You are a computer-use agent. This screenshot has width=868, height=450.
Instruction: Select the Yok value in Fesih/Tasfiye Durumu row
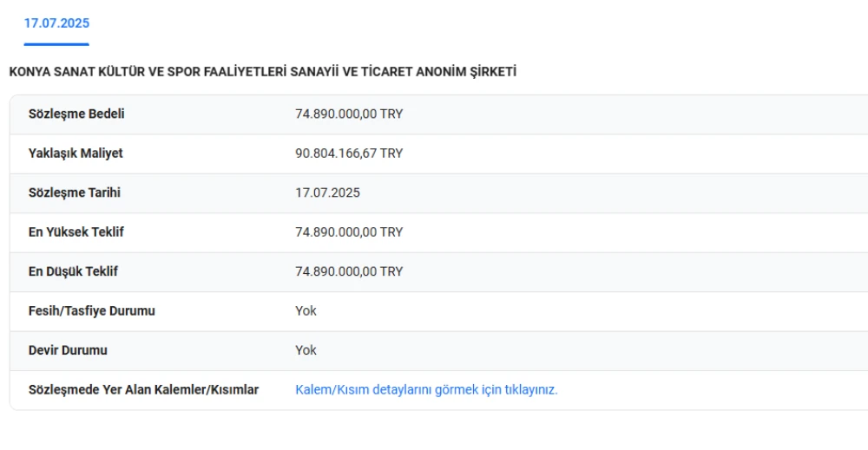[x=306, y=311]
